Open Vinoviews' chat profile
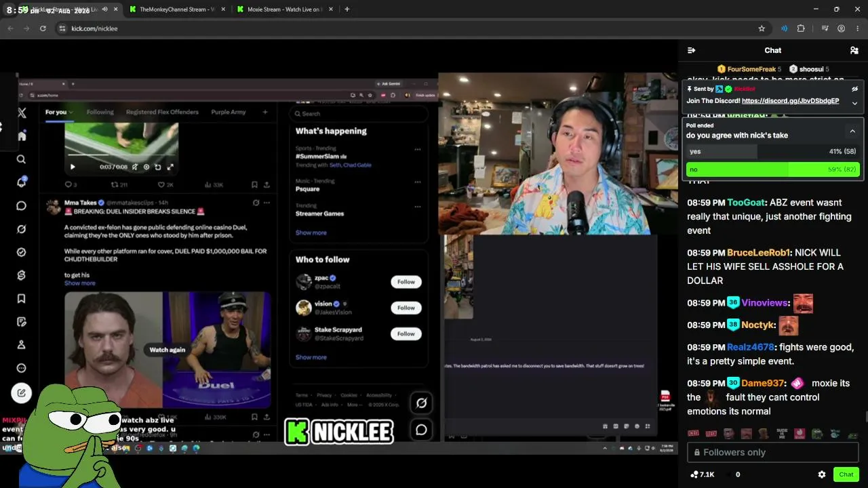868x488 pixels. (765, 303)
